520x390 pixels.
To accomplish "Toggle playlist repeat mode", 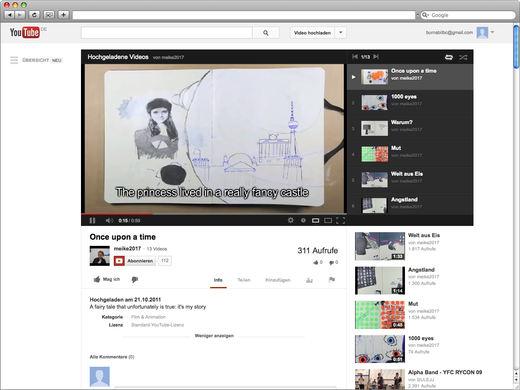I will click(x=449, y=57).
